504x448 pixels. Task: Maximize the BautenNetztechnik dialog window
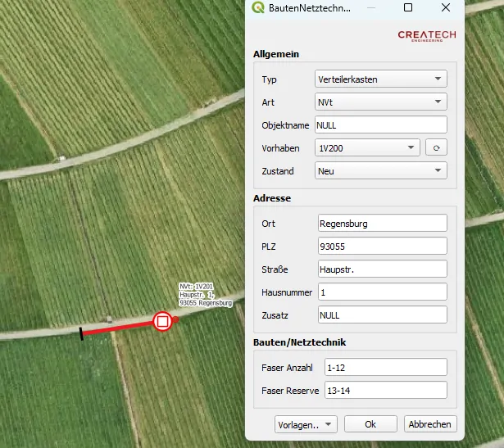408,8
